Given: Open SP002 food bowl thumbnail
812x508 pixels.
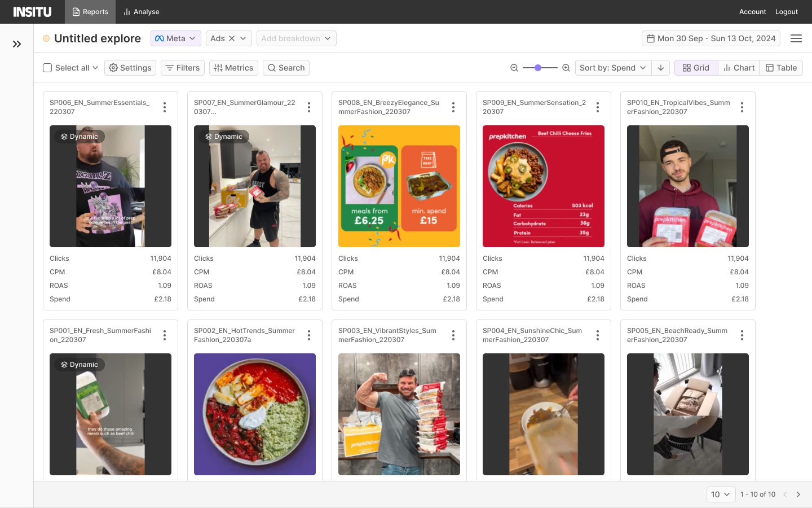Looking at the screenshot, I should 255,414.
